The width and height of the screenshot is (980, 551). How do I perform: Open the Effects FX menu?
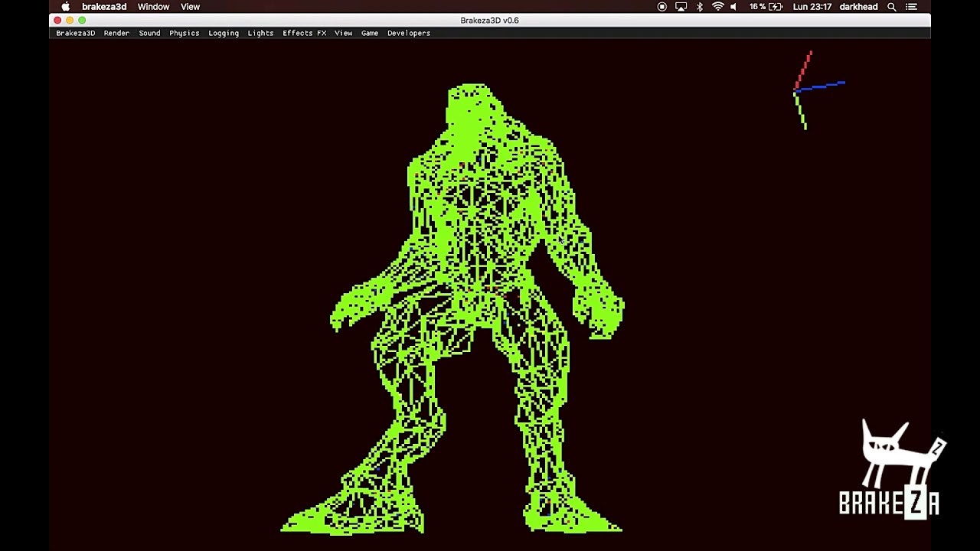coord(304,33)
